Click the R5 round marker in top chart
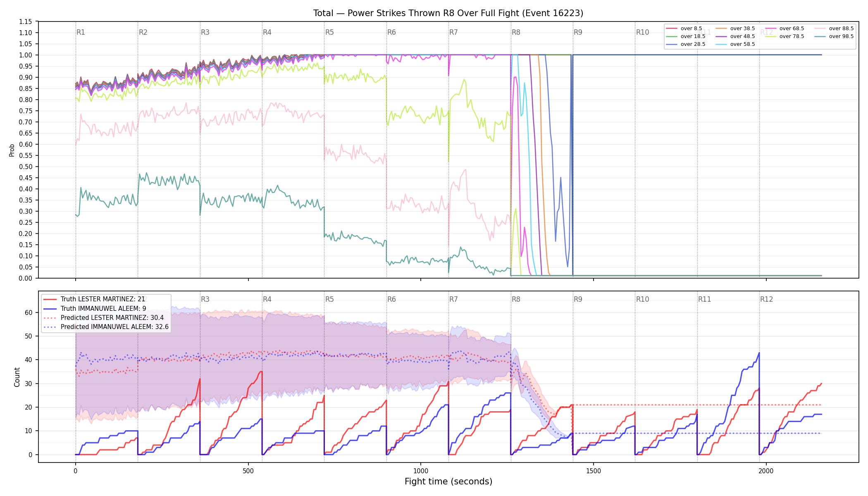Screen dimensions: 868x496 point(329,32)
